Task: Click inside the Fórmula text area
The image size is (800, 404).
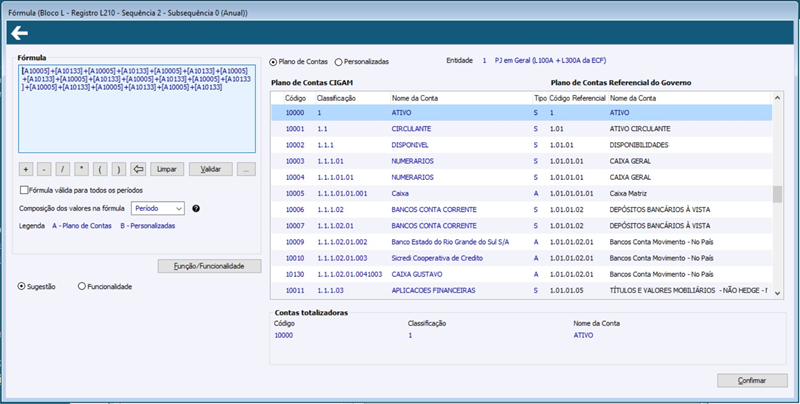Action: click(137, 109)
